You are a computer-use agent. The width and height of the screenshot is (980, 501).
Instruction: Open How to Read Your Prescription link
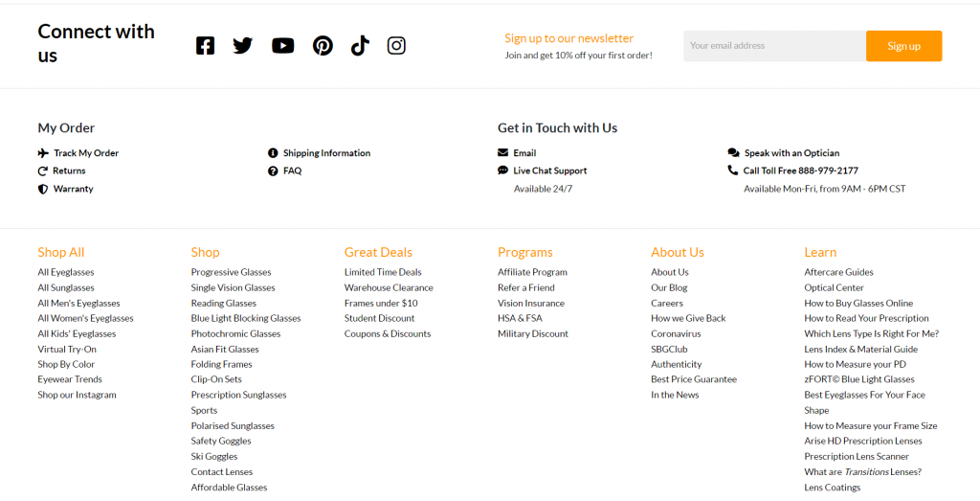867,318
